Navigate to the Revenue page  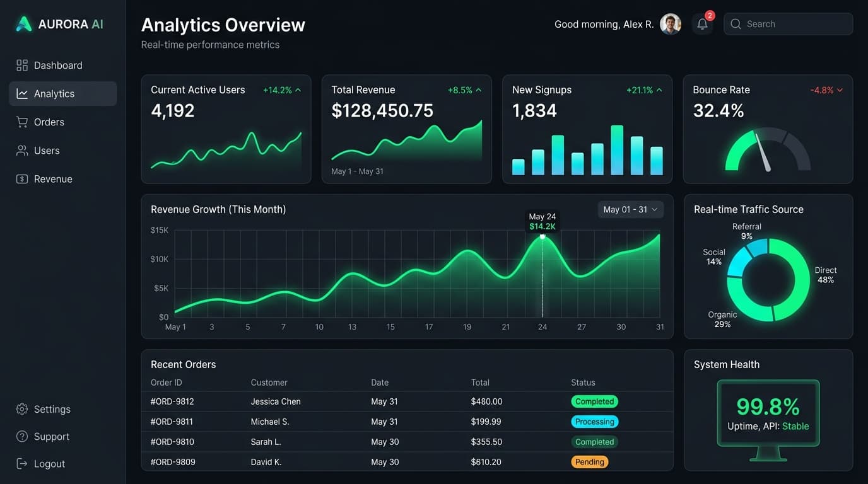click(x=63, y=179)
